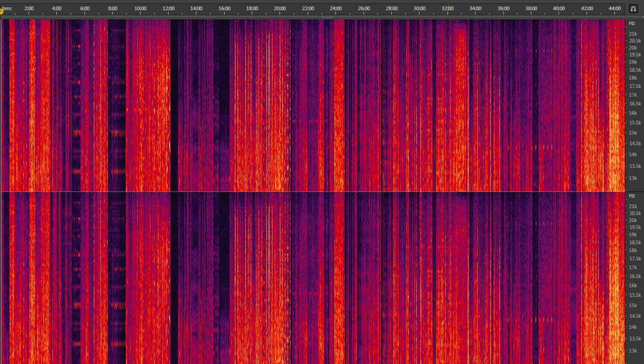Click 16k on lower channel frequency scale

[x=633, y=285]
